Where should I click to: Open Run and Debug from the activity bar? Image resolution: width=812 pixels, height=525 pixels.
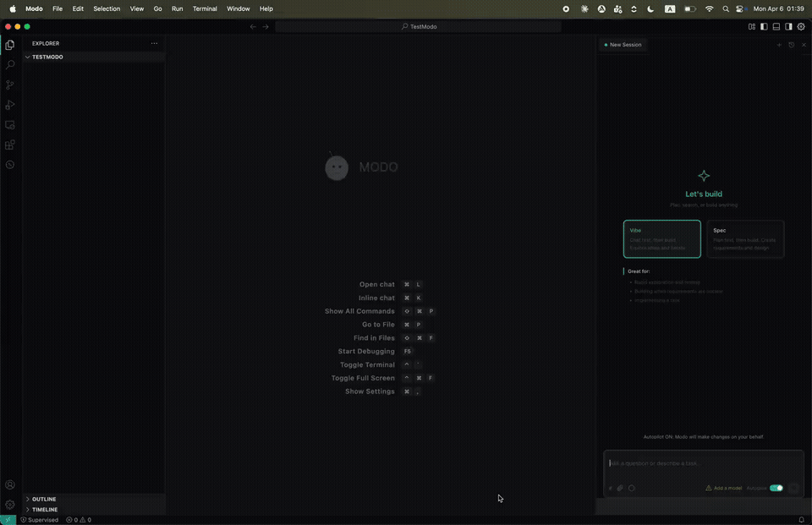tap(10, 105)
